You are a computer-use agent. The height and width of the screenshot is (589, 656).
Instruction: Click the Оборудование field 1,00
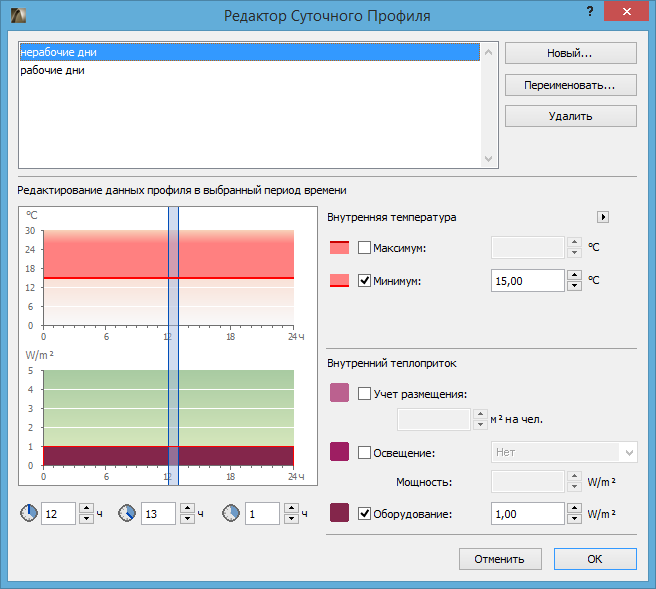click(528, 513)
